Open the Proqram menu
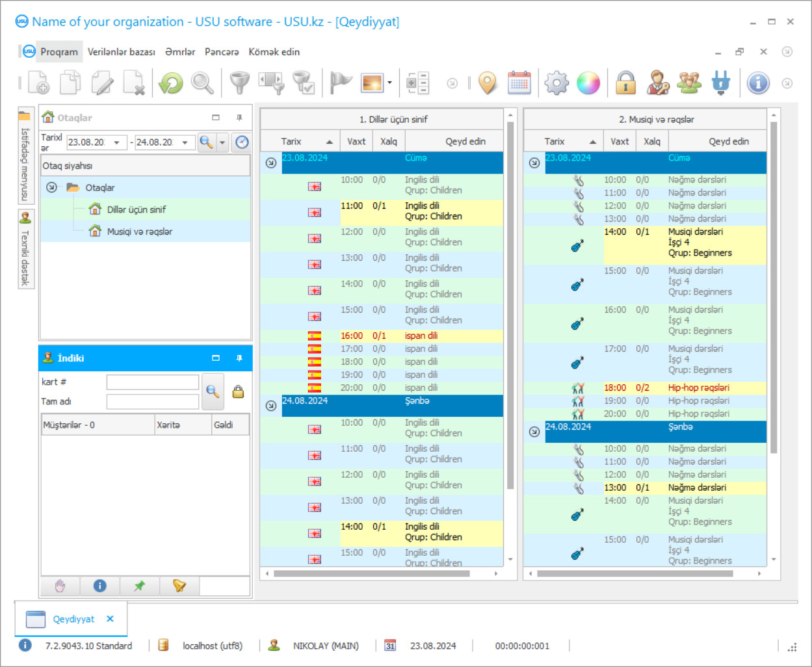This screenshot has height=667, width=812. (59, 52)
